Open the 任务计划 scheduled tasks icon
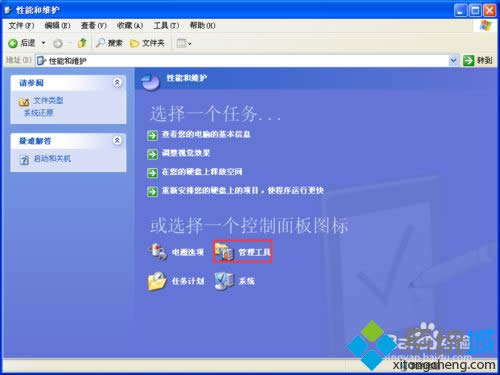This screenshot has height=375, width=500. pos(176,281)
